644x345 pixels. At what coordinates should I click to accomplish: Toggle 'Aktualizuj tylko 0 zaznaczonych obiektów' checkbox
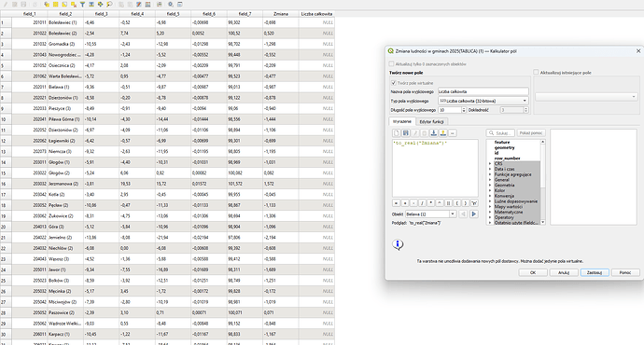click(391, 64)
